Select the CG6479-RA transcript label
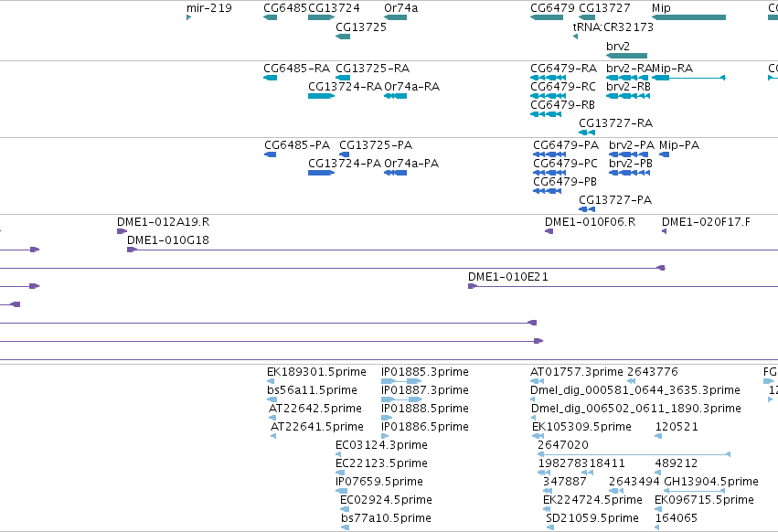 pos(564,68)
